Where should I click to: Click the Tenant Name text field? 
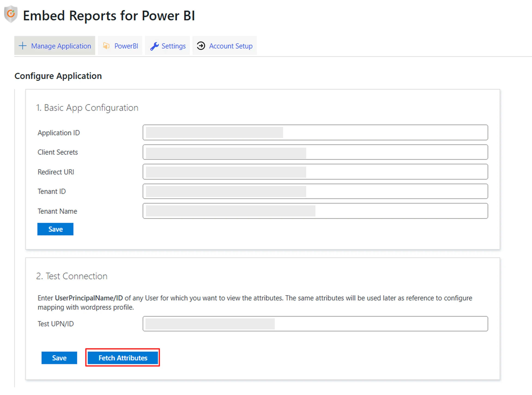click(315, 211)
